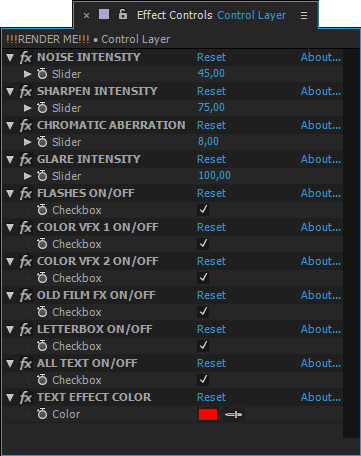The height and width of the screenshot is (456, 361).
Task: Expand the Glare Intensity Slider property
Action: (x=27, y=176)
